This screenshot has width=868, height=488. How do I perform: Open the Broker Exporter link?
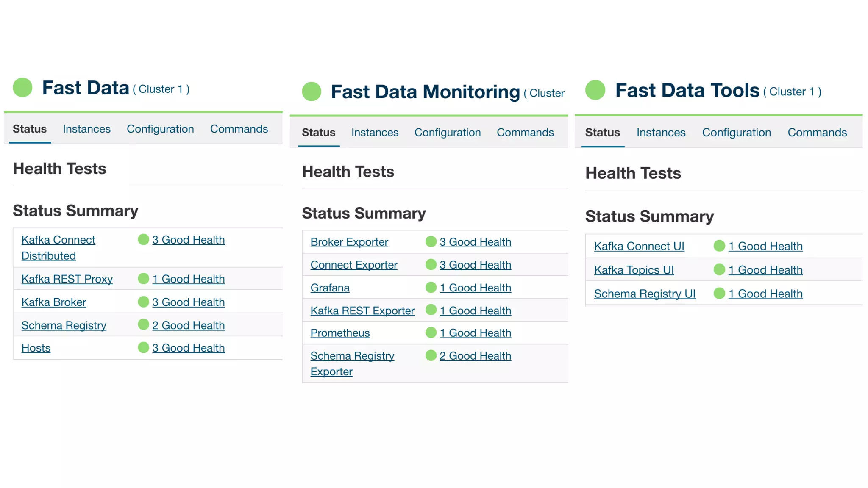(349, 242)
